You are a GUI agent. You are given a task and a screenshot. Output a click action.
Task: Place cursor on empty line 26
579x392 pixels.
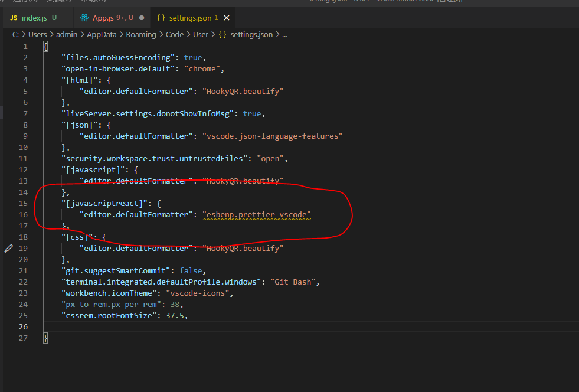pos(310,326)
